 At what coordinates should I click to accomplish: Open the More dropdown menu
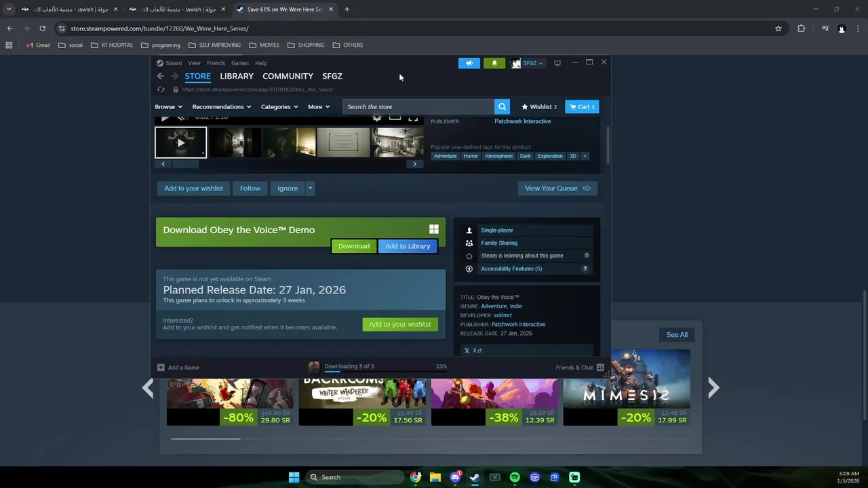[319, 106]
